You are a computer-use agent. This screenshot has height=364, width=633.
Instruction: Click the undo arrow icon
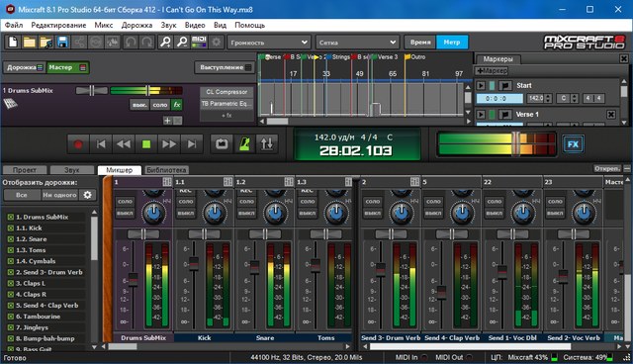[x=131, y=42]
